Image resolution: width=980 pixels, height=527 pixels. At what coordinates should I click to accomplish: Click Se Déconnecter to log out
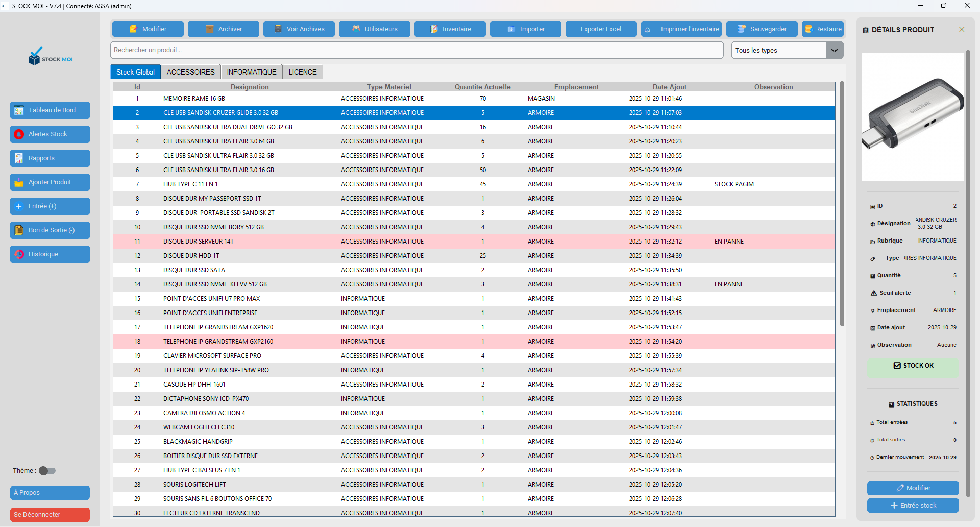50,514
